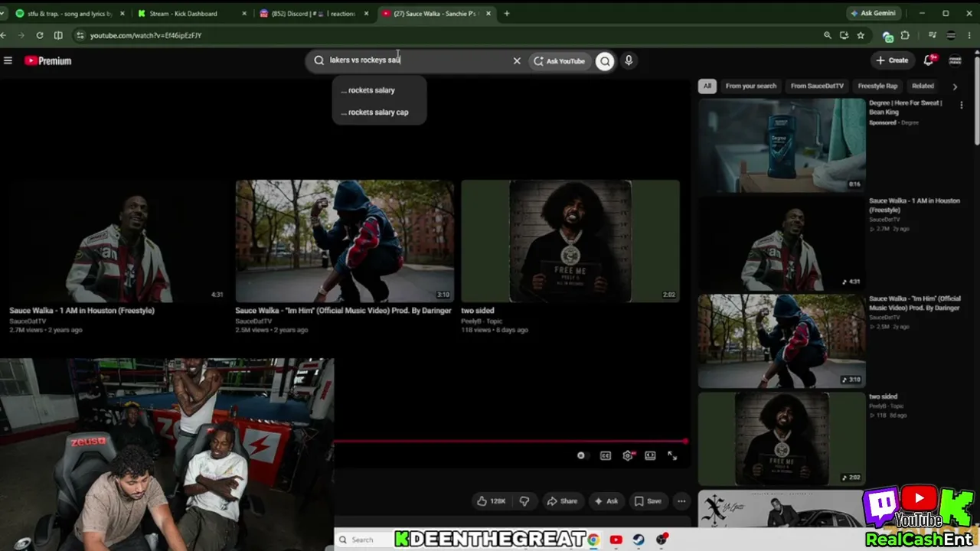This screenshot has width=980, height=551.
Task: Switch to the "stfu & trap" Spotify tab
Action: (70, 14)
